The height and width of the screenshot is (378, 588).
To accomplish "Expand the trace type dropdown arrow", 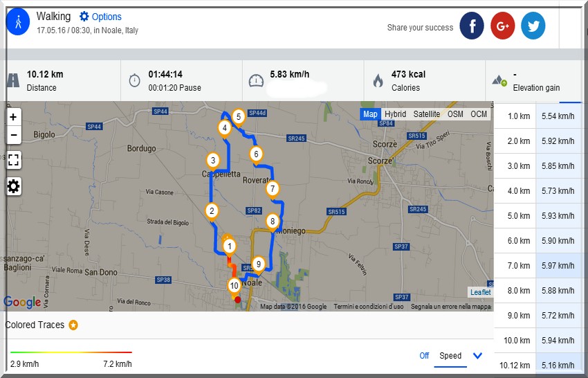I will click(x=477, y=356).
